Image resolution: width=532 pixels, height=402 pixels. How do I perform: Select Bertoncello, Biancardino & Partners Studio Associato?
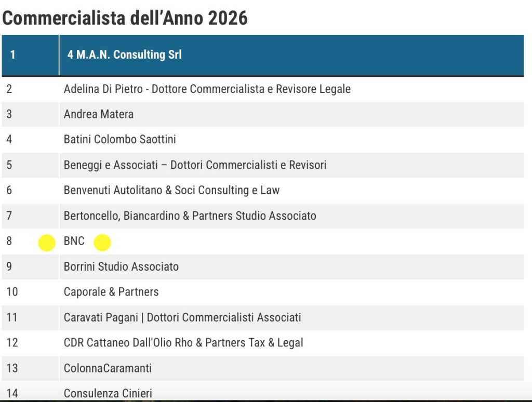(x=190, y=216)
